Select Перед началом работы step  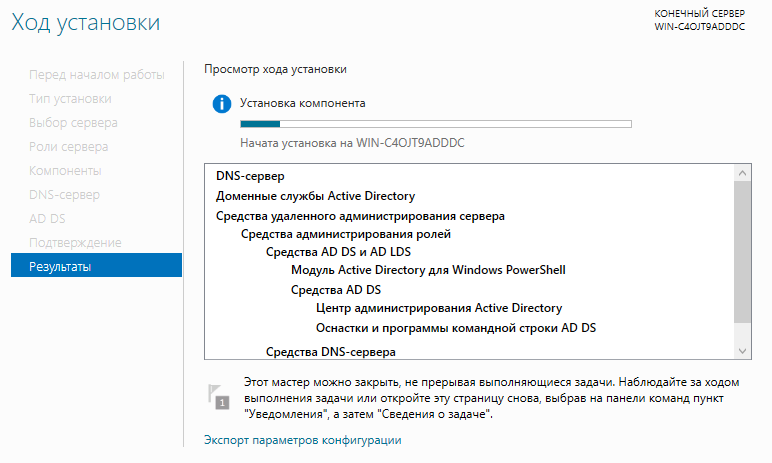pyautogui.click(x=97, y=74)
